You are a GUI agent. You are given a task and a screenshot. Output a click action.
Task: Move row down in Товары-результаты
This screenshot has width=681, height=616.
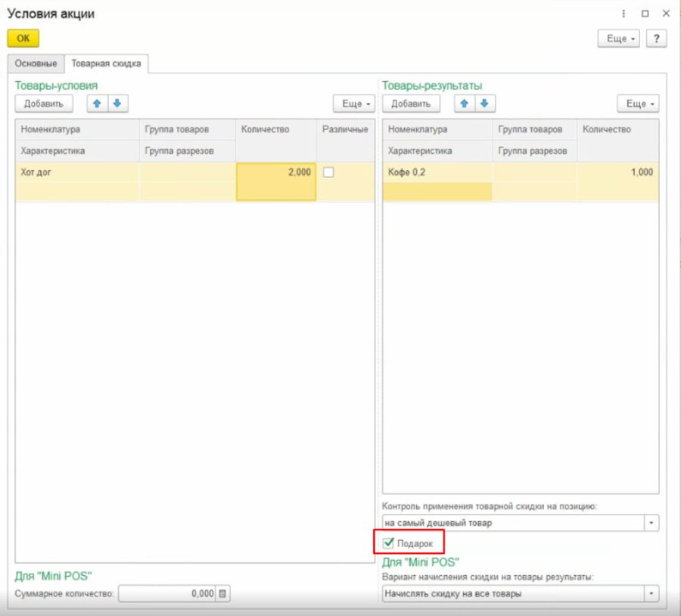485,104
